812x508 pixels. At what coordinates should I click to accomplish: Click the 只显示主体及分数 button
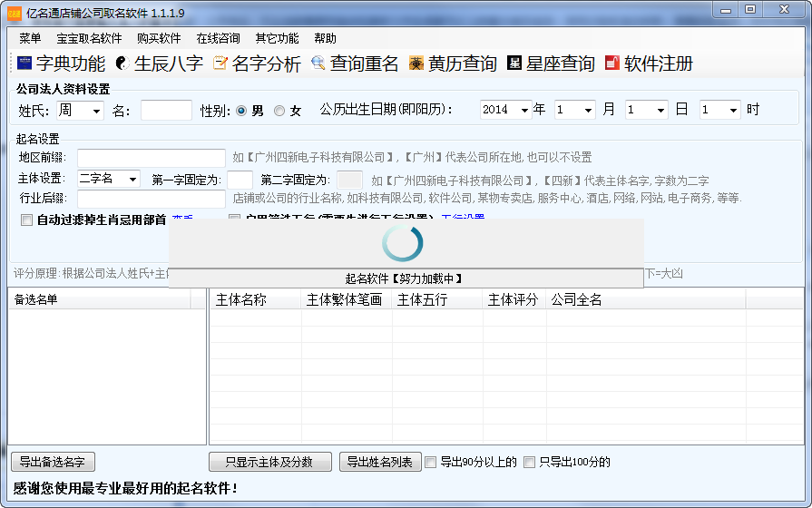click(269, 462)
